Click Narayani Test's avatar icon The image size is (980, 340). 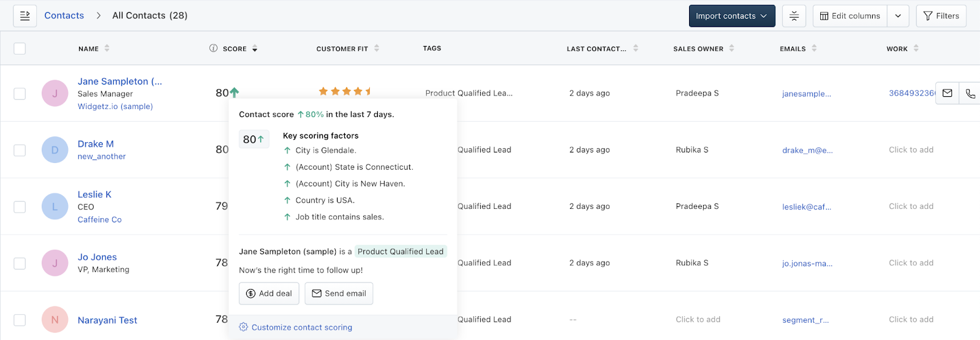pos(55,320)
